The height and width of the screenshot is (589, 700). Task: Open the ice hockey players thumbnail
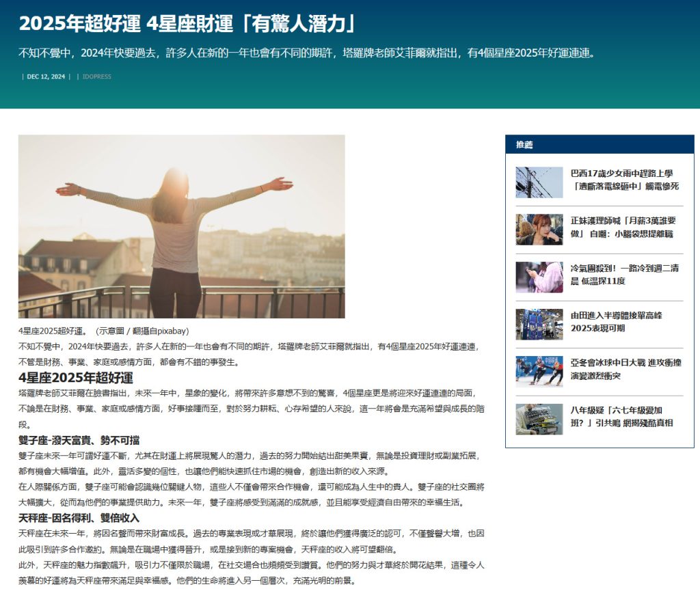point(539,372)
